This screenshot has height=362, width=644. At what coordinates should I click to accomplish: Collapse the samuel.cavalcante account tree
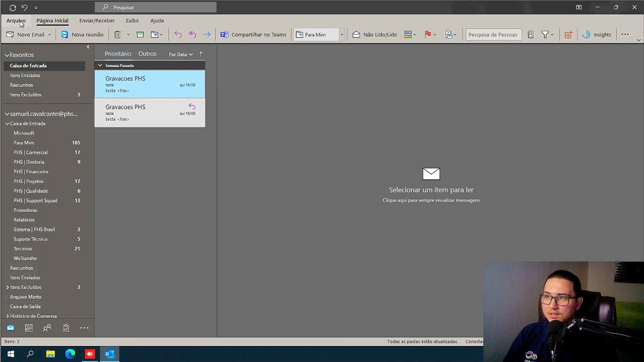click(x=8, y=114)
